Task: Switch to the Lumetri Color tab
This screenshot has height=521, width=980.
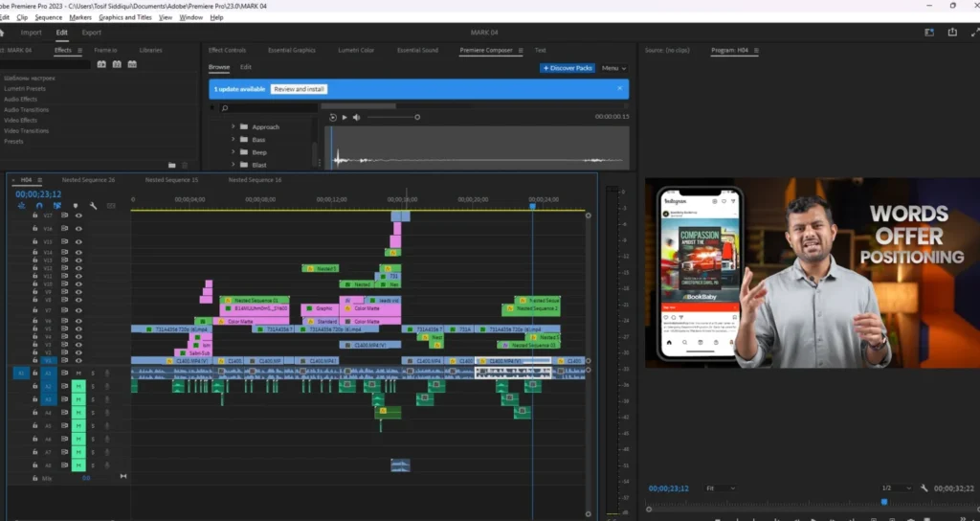Action: (355, 50)
